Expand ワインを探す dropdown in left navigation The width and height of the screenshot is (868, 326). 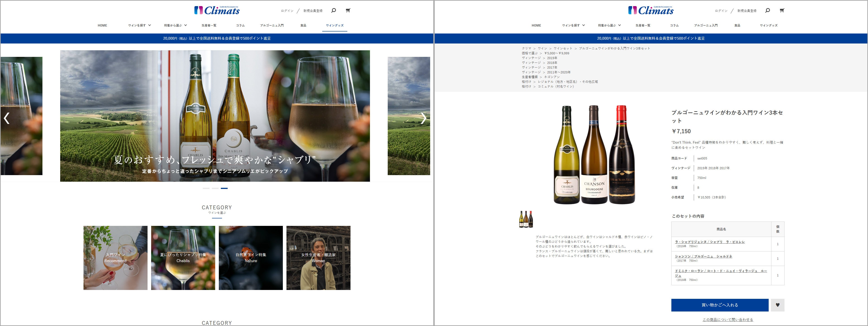(139, 25)
